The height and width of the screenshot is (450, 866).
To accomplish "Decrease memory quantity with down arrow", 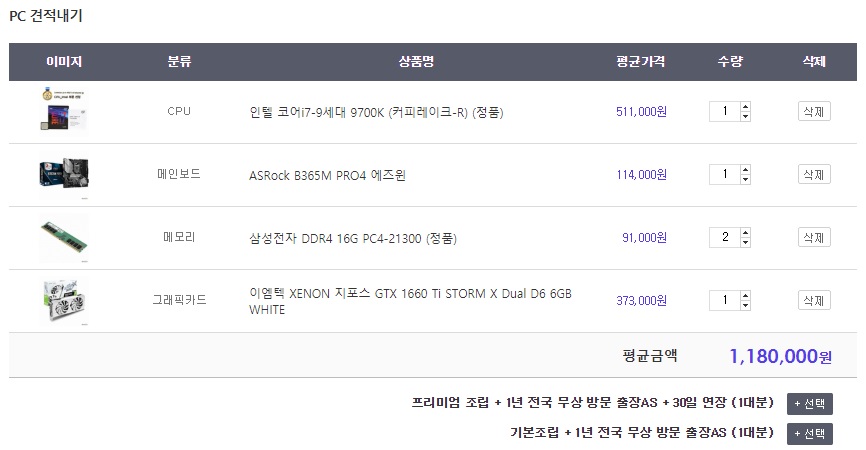I will tap(745, 242).
